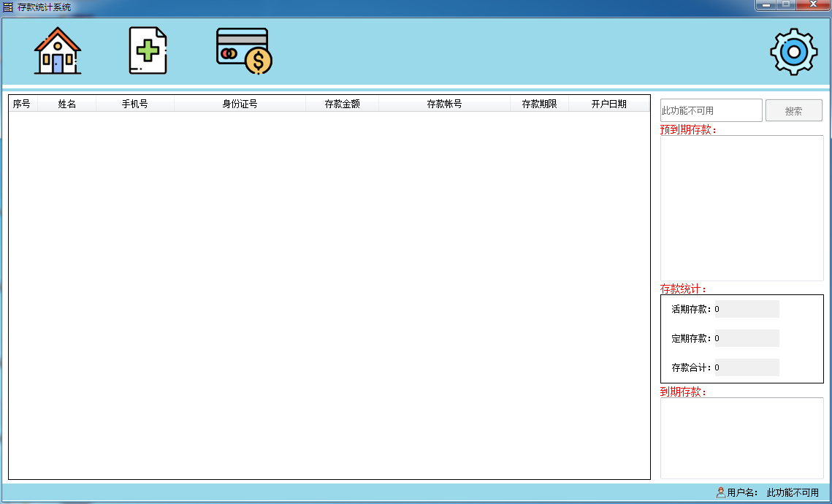The image size is (832, 504).
Task: Open the bank card deposit icon
Action: pos(244,51)
